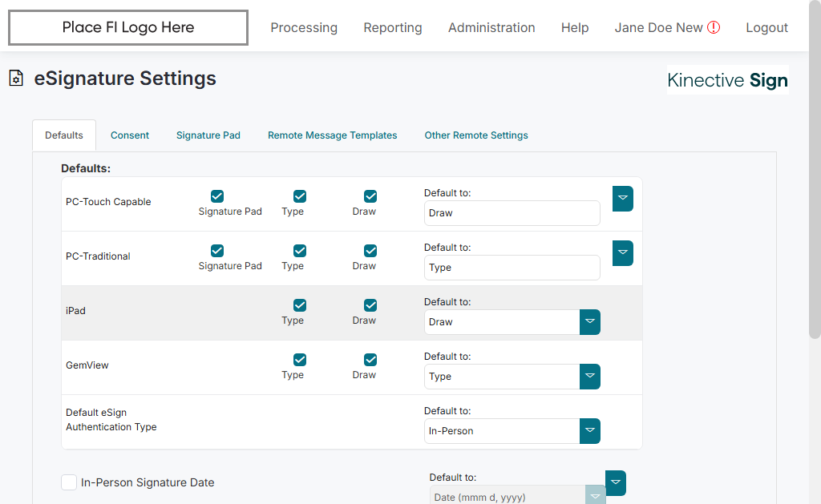Click the eSignature Settings document icon
The height and width of the screenshot is (504, 821).
click(x=15, y=79)
